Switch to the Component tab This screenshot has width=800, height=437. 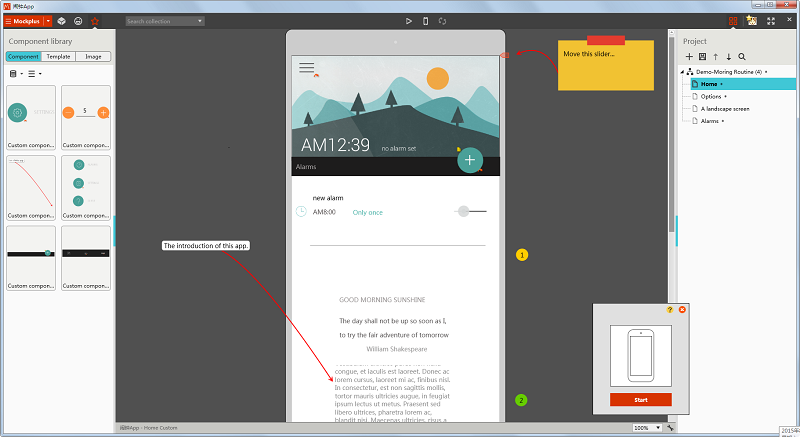[23, 57]
